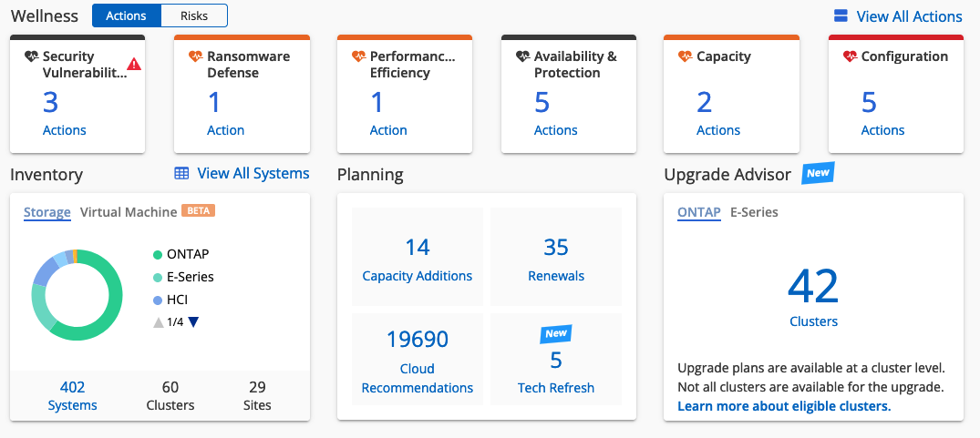Open Learn more about eligible clusters
Viewport: 980px width, 438px height.
[x=784, y=406]
